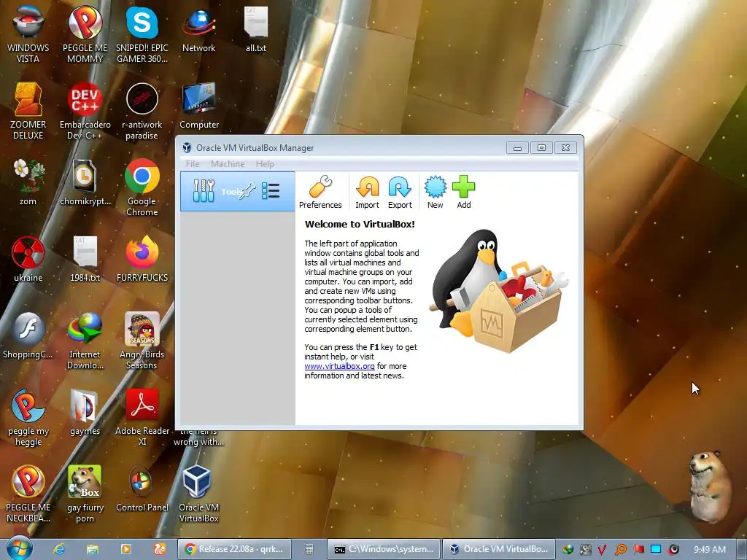
Task: Select the Adobe Reader XI icon
Action: coord(142,417)
